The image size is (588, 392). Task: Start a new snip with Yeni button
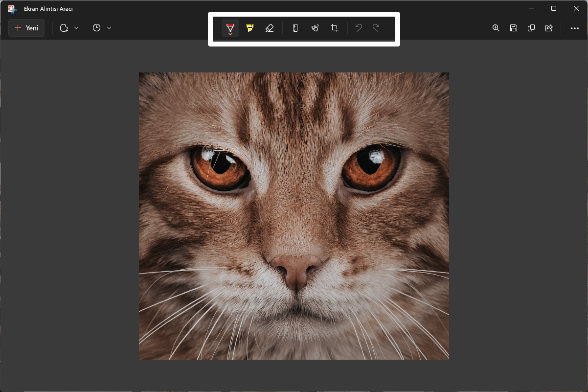26,28
